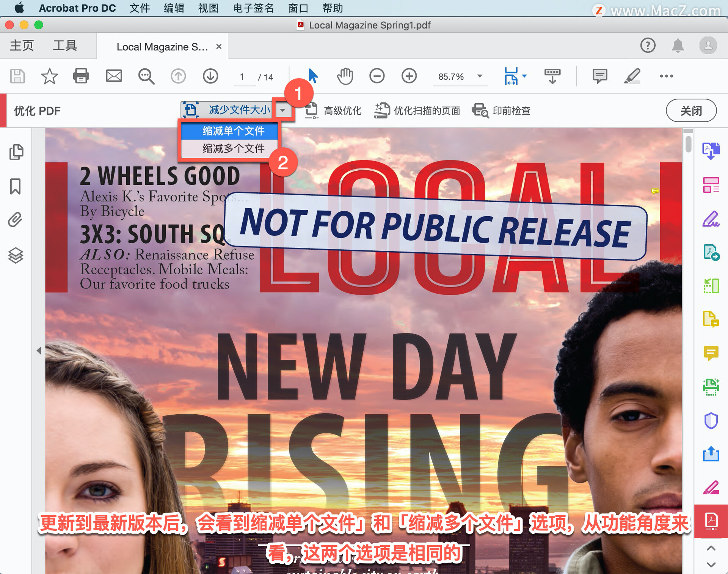Select the hand pan tool
The width and height of the screenshot is (728, 574).
coord(345,76)
